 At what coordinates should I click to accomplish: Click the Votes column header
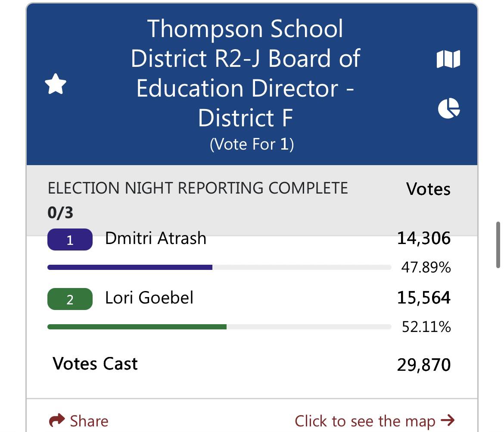pos(428,189)
